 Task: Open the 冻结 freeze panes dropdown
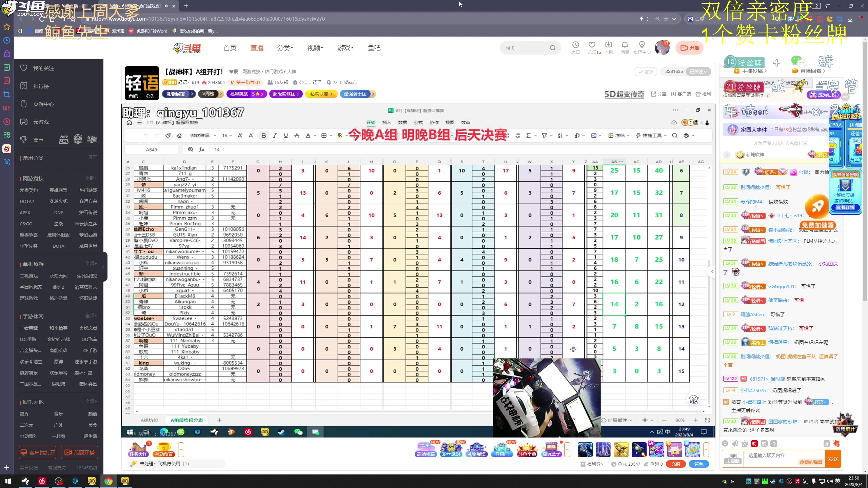619,136
